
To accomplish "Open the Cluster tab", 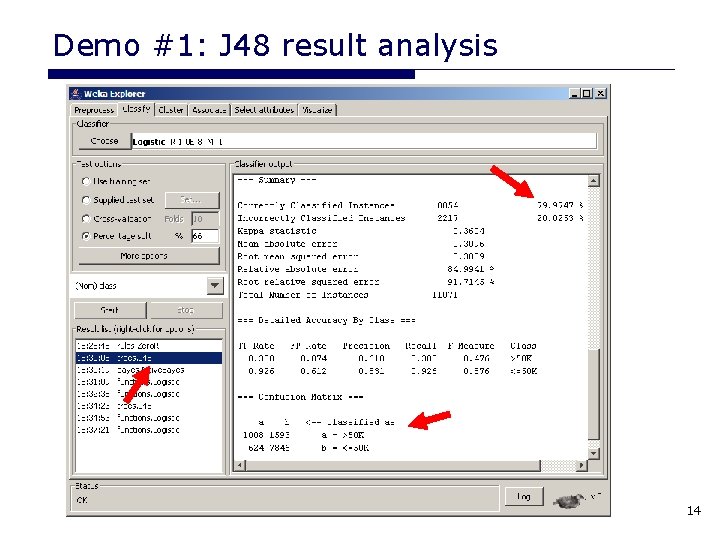I will pos(171,110).
